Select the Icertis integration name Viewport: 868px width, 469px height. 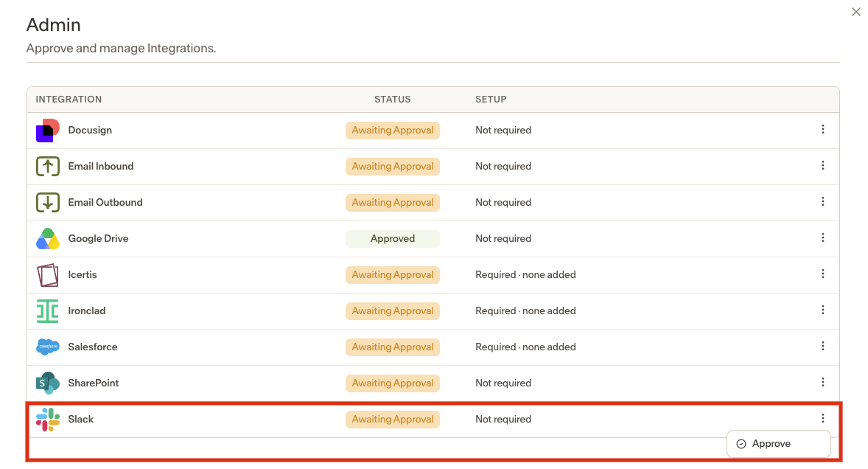tap(83, 274)
